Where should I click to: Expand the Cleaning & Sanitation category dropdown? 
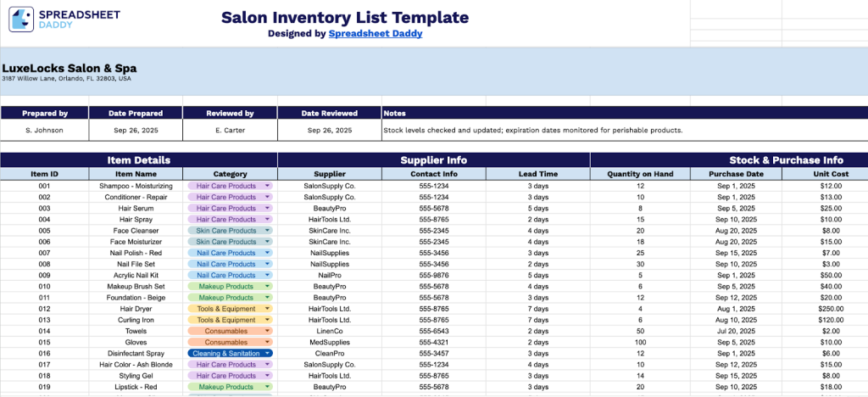[268, 354]
